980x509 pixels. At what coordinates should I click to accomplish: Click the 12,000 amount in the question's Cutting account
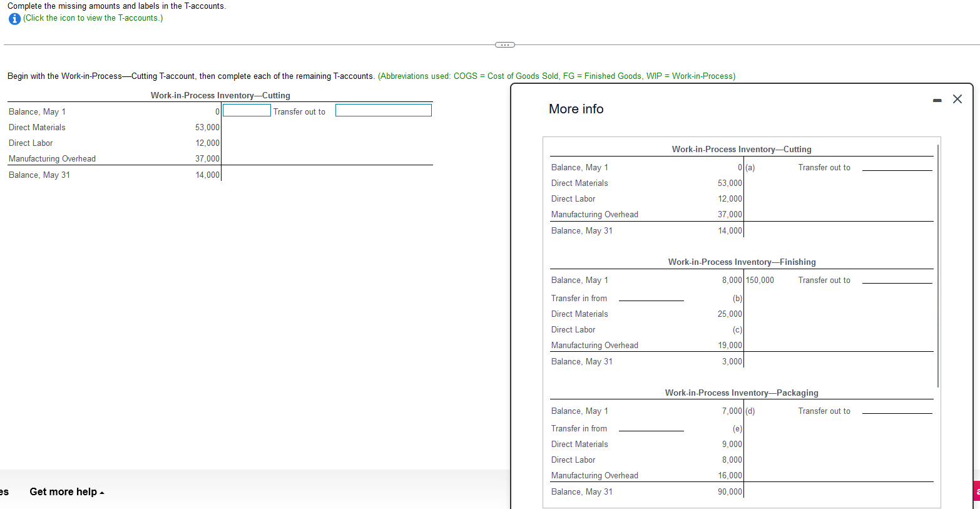coord(207,143)
